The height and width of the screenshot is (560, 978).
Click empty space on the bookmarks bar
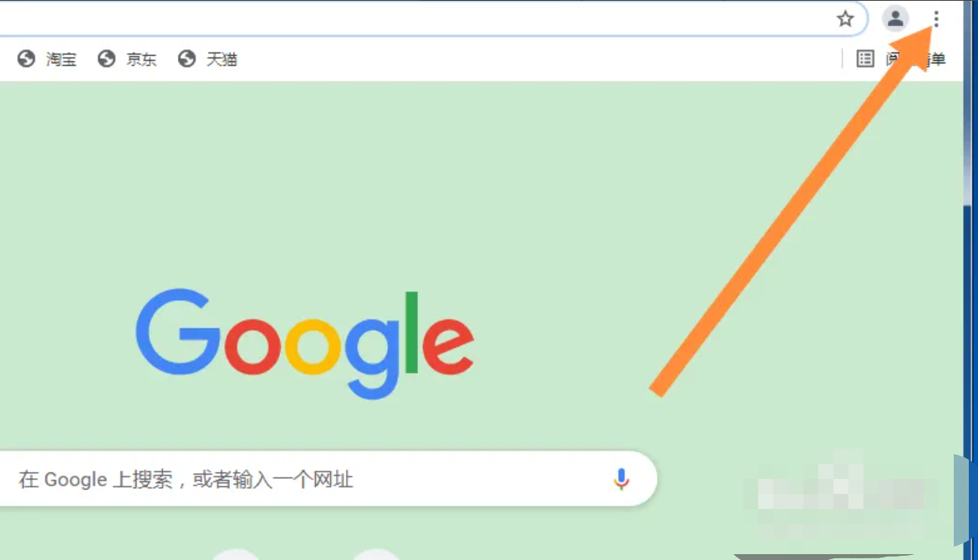click(537, 59)
